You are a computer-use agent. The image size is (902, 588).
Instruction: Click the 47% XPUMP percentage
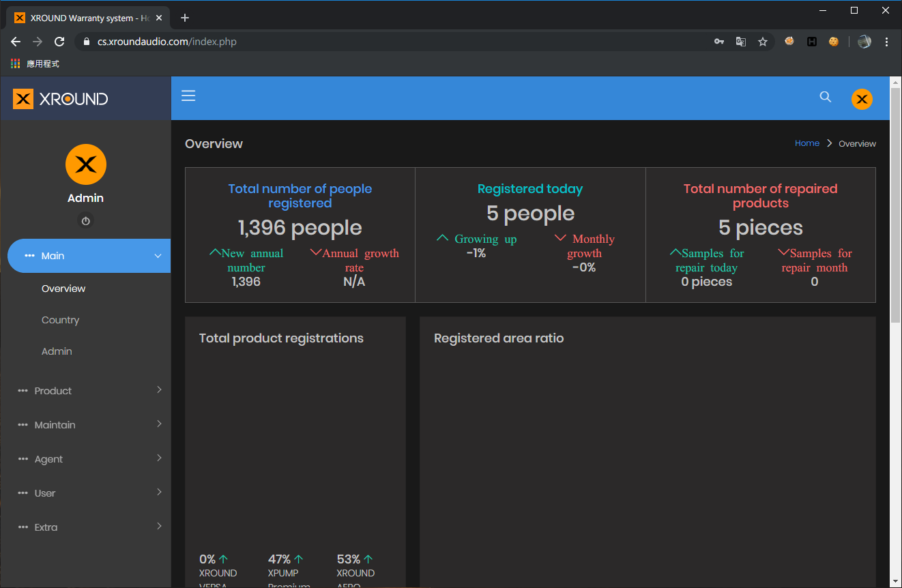click(x=280, y=559)
